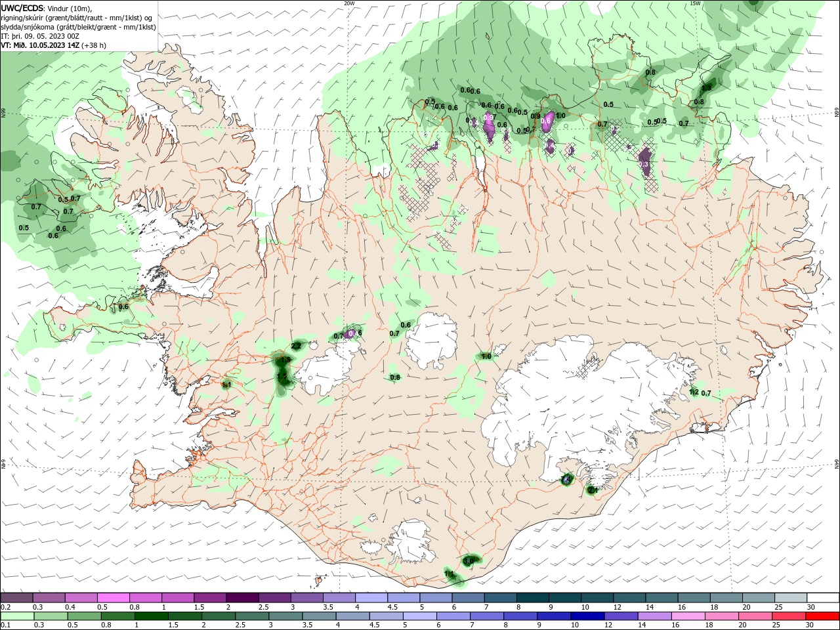Click the pink swatch labeled 18 in rain legend

721,616
